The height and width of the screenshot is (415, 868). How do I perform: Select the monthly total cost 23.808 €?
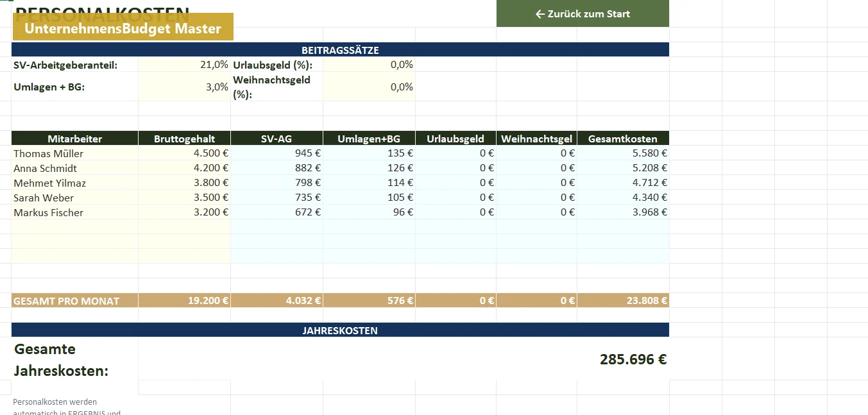[624, 300]
